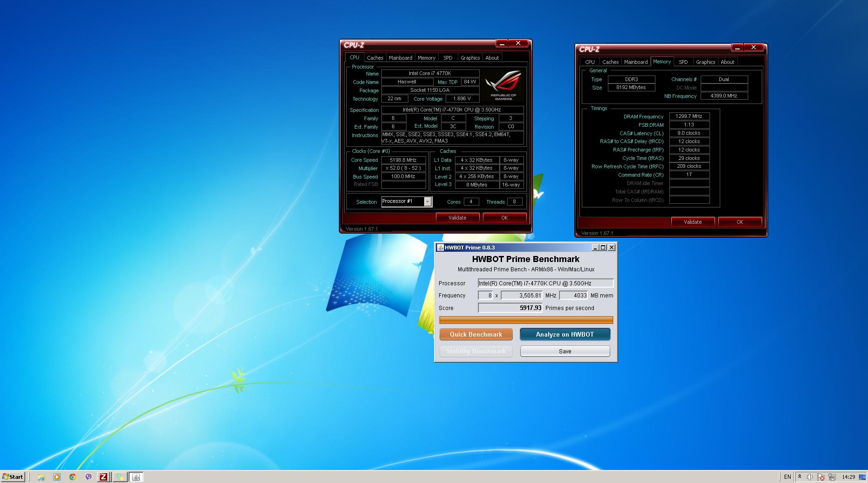The image size is (868, 483).
Task: Click Analyze on HWBOT button
Action: [565, 334]
